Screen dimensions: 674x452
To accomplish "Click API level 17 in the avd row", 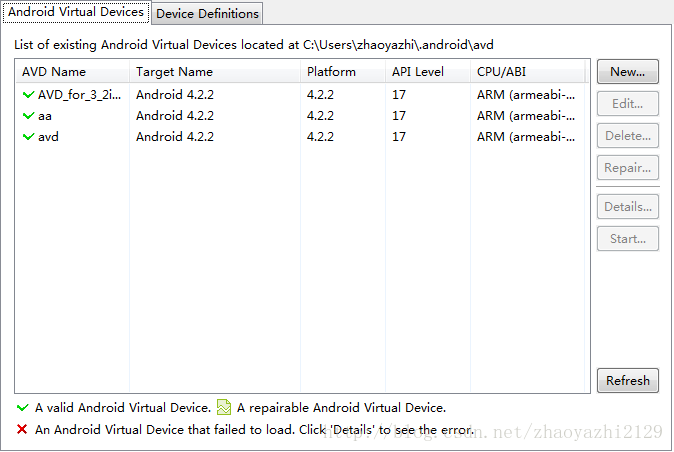I will tap(399, 137).
